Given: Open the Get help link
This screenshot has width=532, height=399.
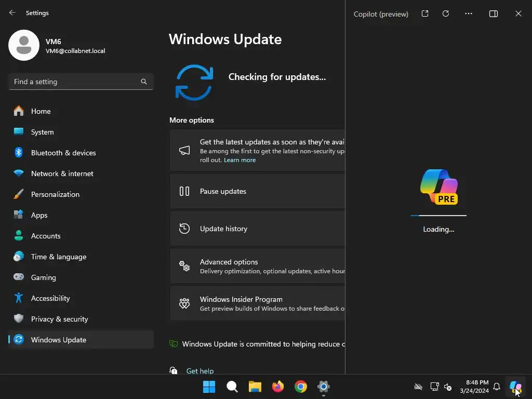Looking at the screenshot, I should [x=200, y=371].
